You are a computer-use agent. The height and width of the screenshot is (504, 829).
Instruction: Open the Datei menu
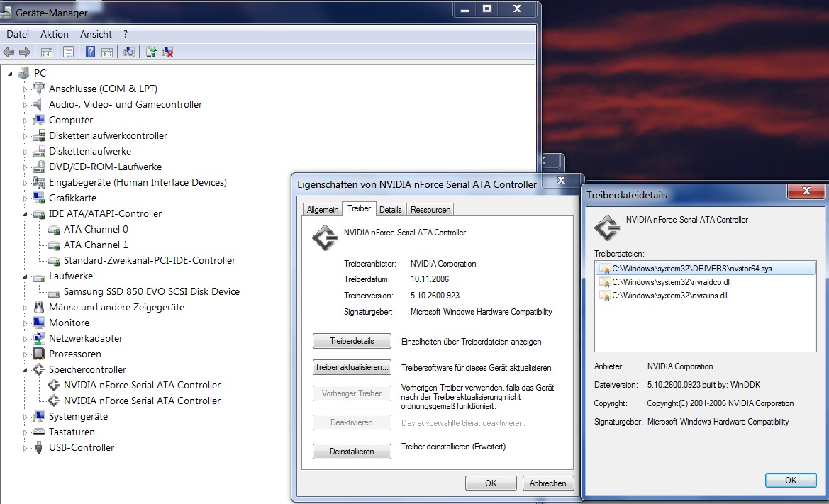pos(18,34)
